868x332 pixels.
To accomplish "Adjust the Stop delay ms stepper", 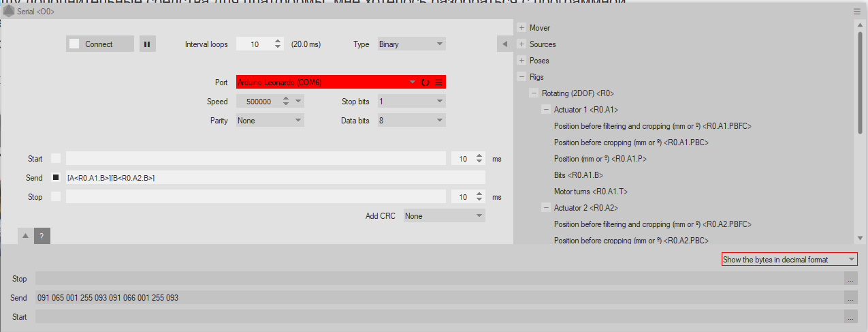I will 480,197.
